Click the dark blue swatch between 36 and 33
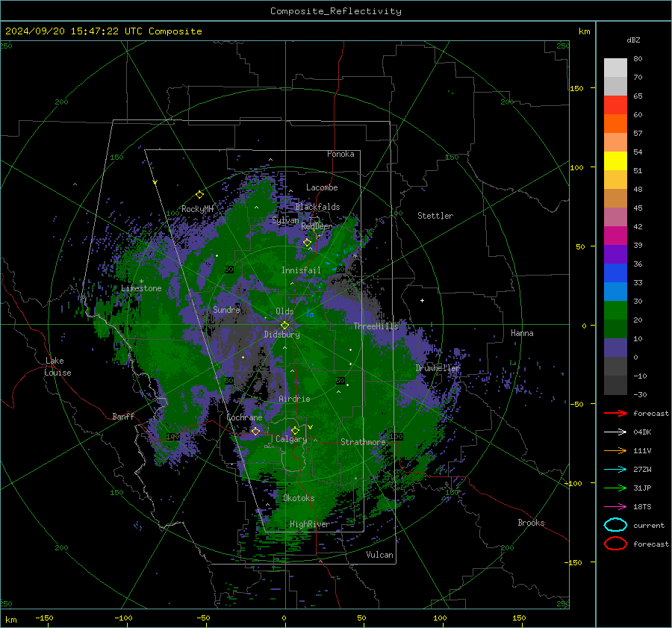Screen dimensions: 672x628 (615, 273)
